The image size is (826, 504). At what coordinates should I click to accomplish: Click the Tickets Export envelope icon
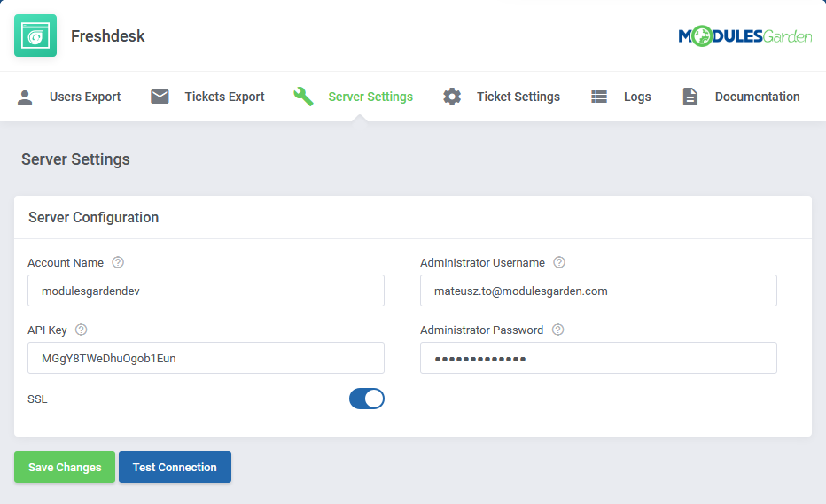160,97
